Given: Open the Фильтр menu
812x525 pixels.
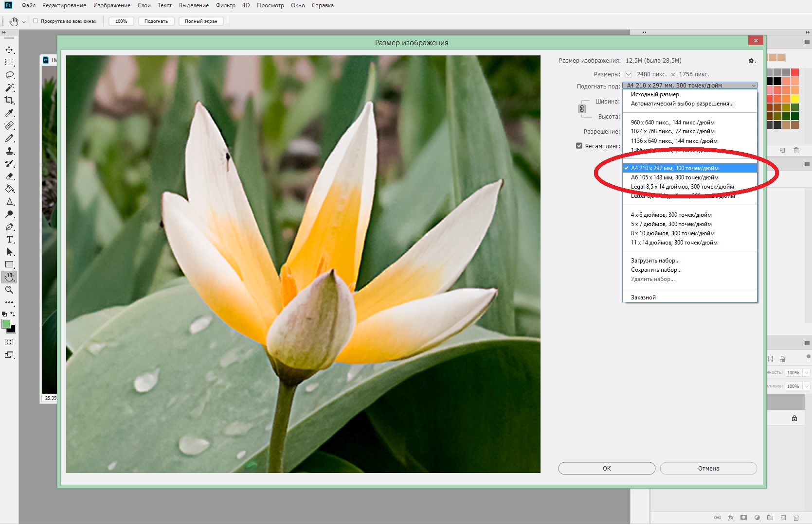Looking at the screenshot, I should [225, 5].
